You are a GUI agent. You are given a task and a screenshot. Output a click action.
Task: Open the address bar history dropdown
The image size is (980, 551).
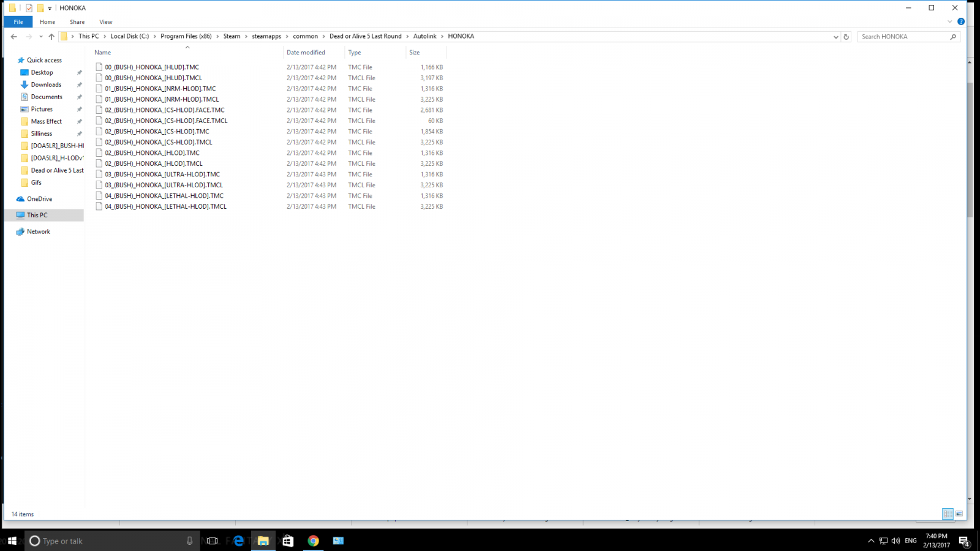click(x=835, y=36)
